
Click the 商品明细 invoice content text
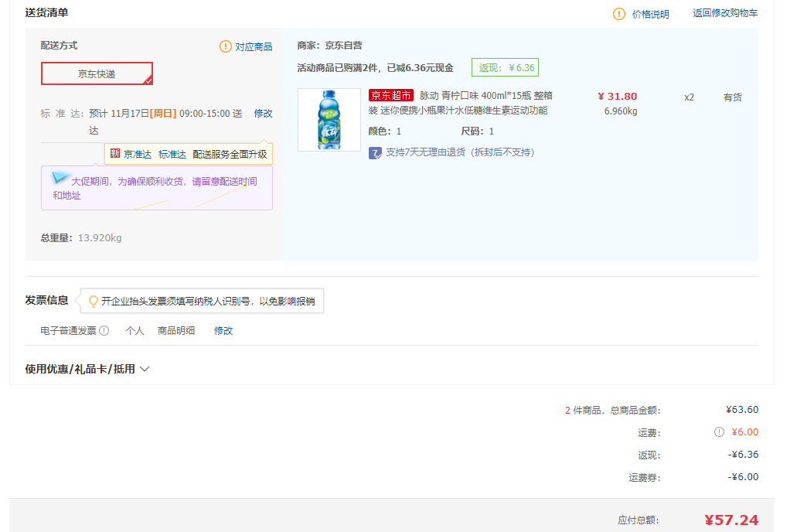tap(176, 331)
